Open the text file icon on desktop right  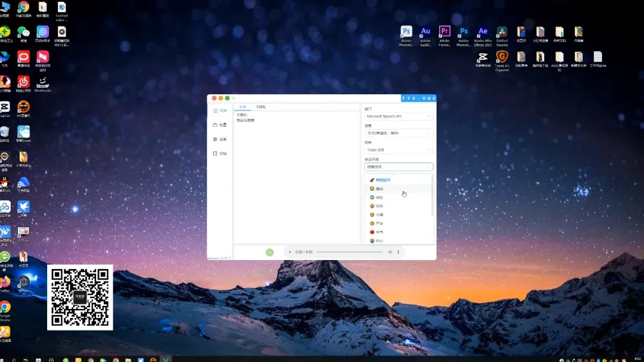597,59
